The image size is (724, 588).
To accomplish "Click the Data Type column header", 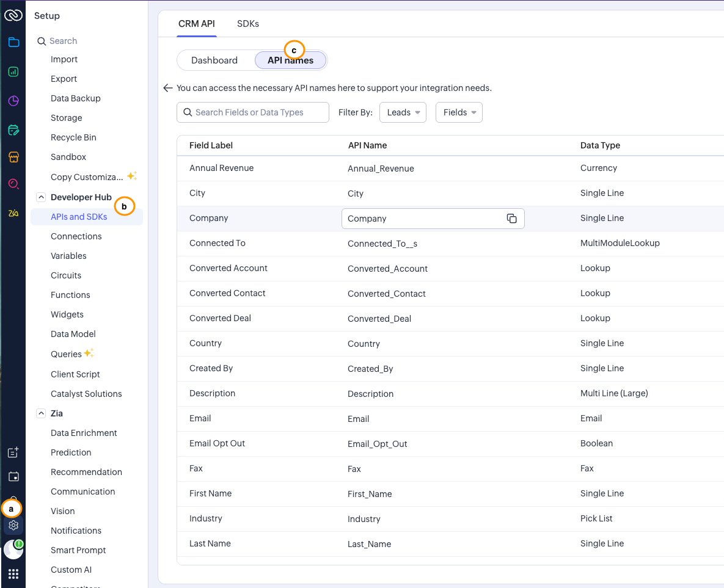I will (x=600, y=145).
